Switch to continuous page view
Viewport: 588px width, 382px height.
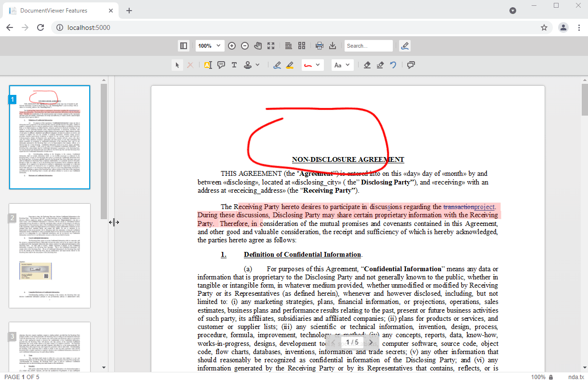pos(288,46)
